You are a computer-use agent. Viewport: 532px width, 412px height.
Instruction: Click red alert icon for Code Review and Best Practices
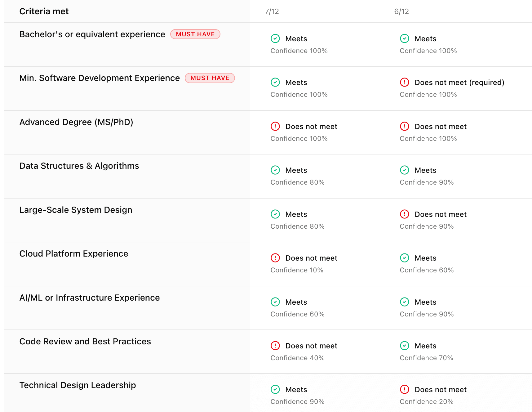pos(275,346)
